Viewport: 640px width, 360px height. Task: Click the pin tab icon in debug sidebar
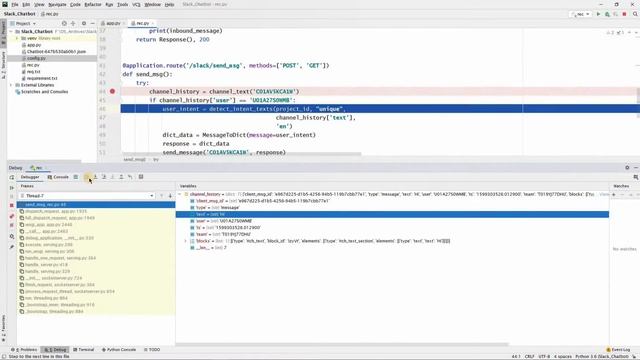click(x=11, y=247)
